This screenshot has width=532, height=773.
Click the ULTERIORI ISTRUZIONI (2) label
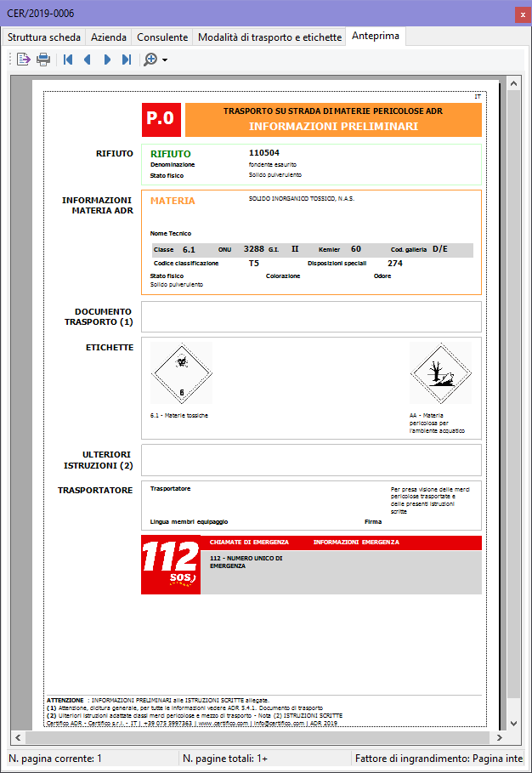pyautogui.click(x=99, y=460)
